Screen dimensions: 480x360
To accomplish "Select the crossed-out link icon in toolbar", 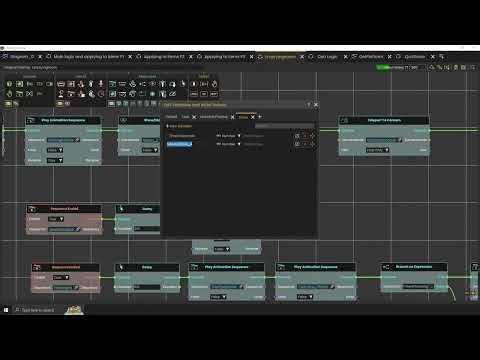I will pos(172,94).
